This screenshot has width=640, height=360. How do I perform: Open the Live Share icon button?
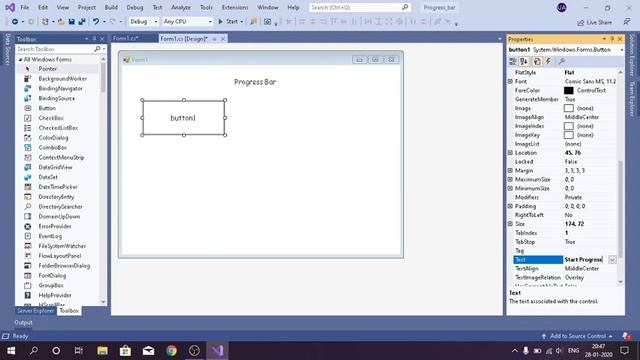click(594, 22)
